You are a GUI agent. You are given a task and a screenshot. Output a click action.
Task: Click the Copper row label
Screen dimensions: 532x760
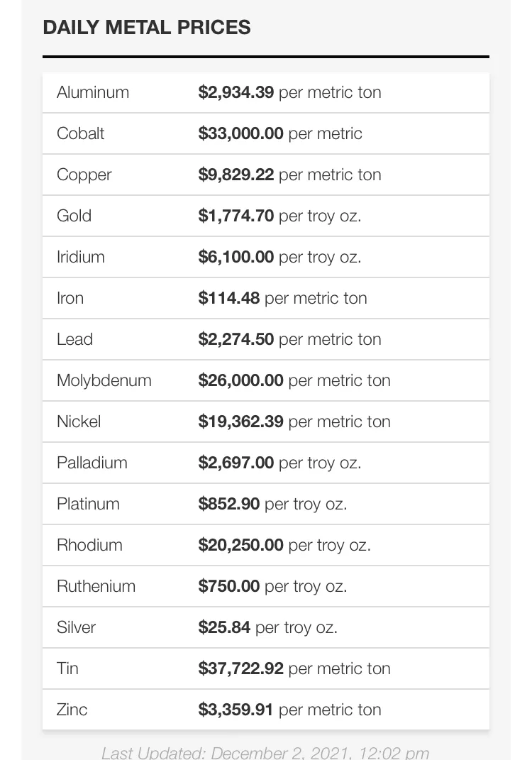tap(84, 175)
